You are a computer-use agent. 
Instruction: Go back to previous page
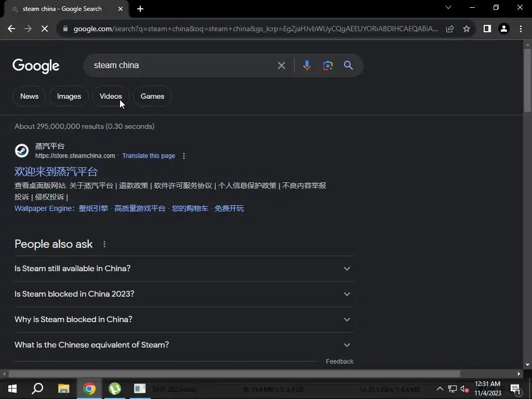pos(11,29)
